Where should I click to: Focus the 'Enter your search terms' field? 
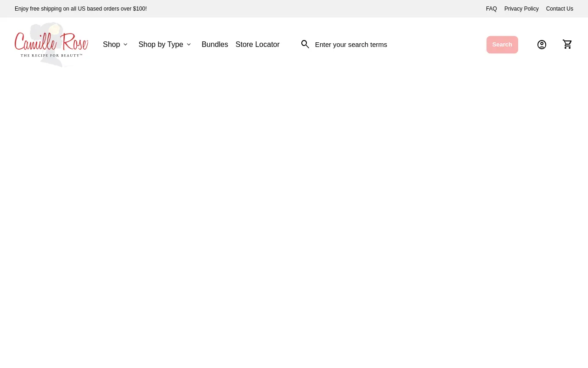point(395,45)
